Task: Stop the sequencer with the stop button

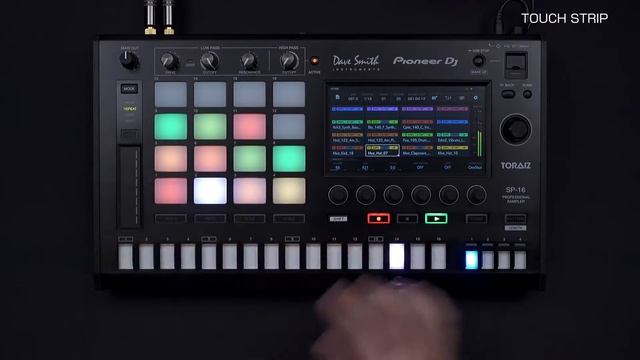Action: 407,219
